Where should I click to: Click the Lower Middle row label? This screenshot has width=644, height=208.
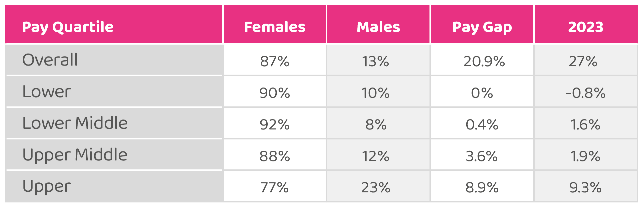pyautogui.click(x=75, y=123)
